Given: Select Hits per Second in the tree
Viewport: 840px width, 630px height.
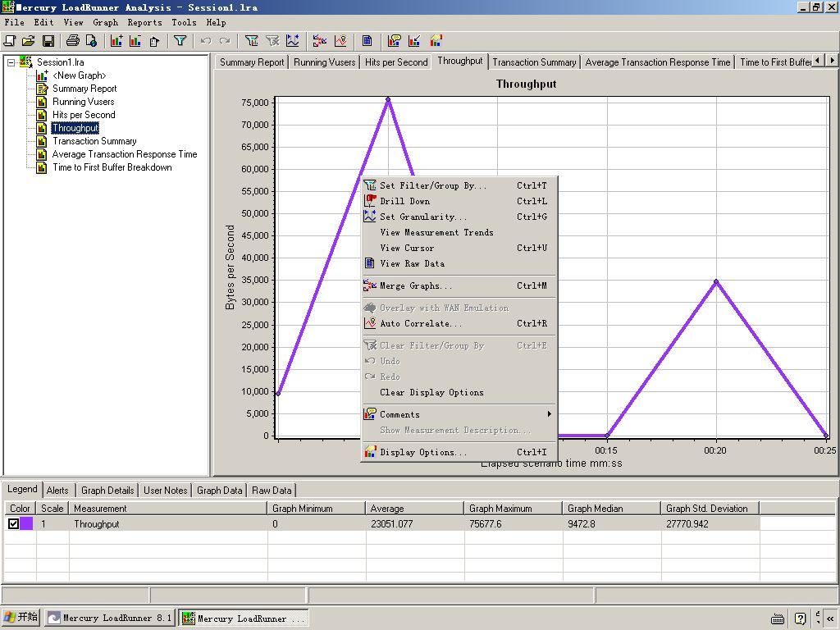Looking at the screenshot, I should click(x=84, y=115).
